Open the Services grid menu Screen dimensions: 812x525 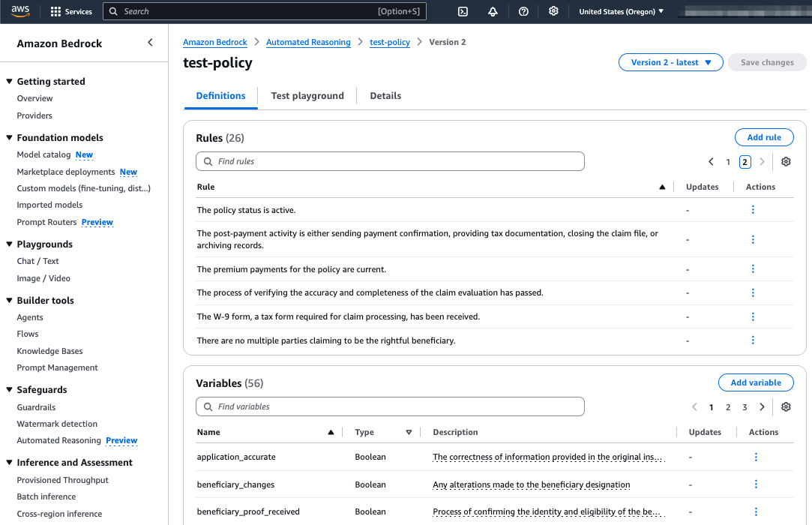(71, 11)
